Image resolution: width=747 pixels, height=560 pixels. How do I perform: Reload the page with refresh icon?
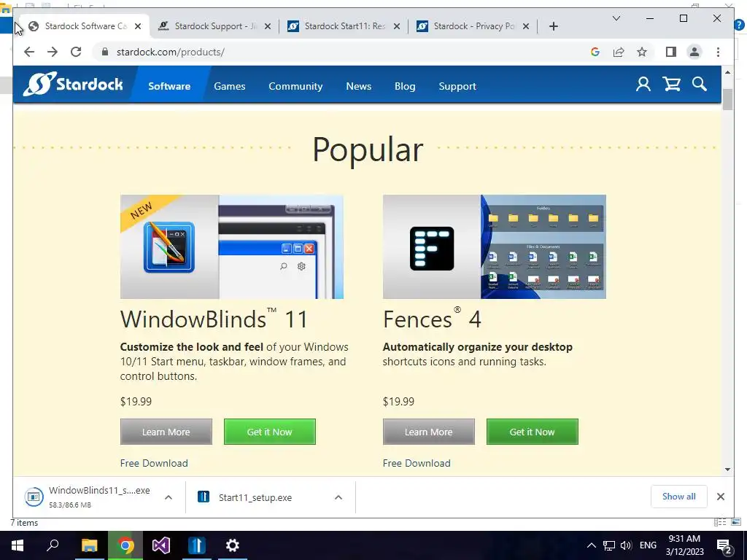76,52
